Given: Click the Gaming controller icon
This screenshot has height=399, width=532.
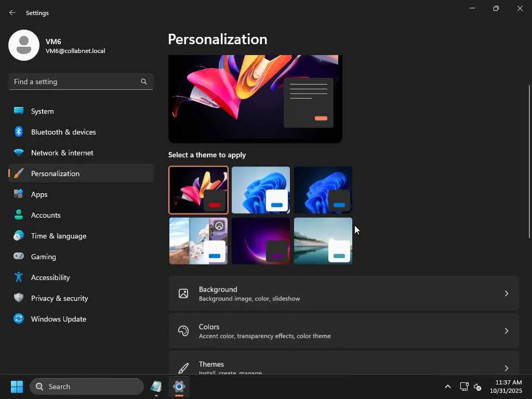Looking at the screenshot, I should click(x=19, y=256).
